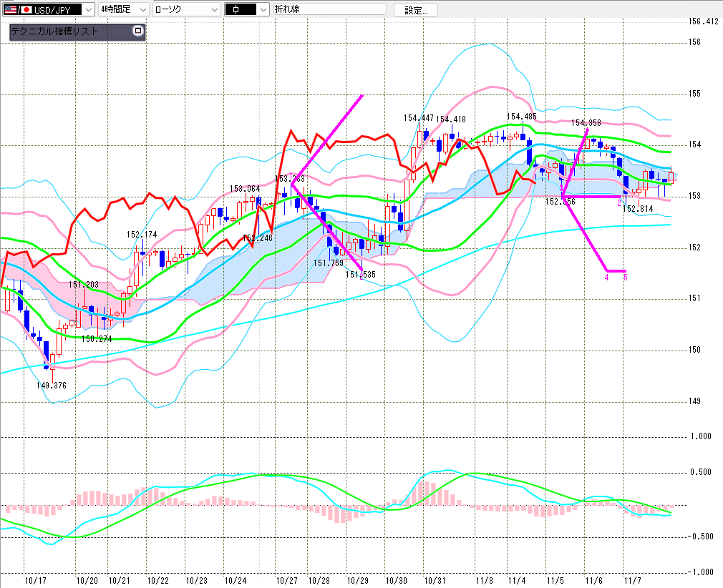
Task: Click the 152.814 price label
Action: [x=637, y=209]
